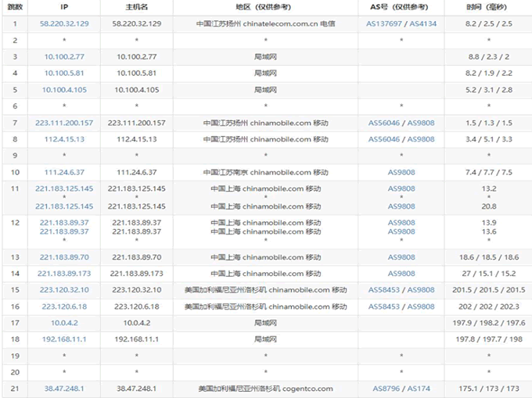
Task: Select the 10.100.4.105 link in IP column
Action: point(64,90)
